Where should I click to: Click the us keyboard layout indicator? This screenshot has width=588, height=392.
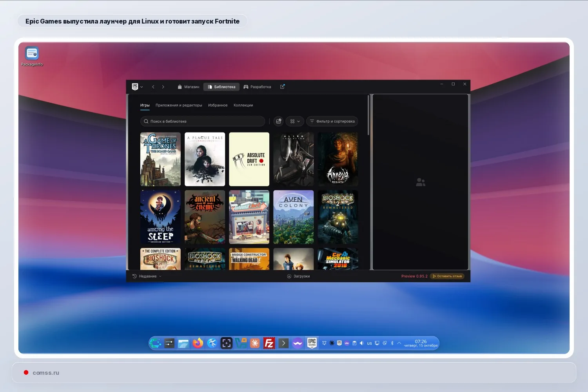(369, 343)
